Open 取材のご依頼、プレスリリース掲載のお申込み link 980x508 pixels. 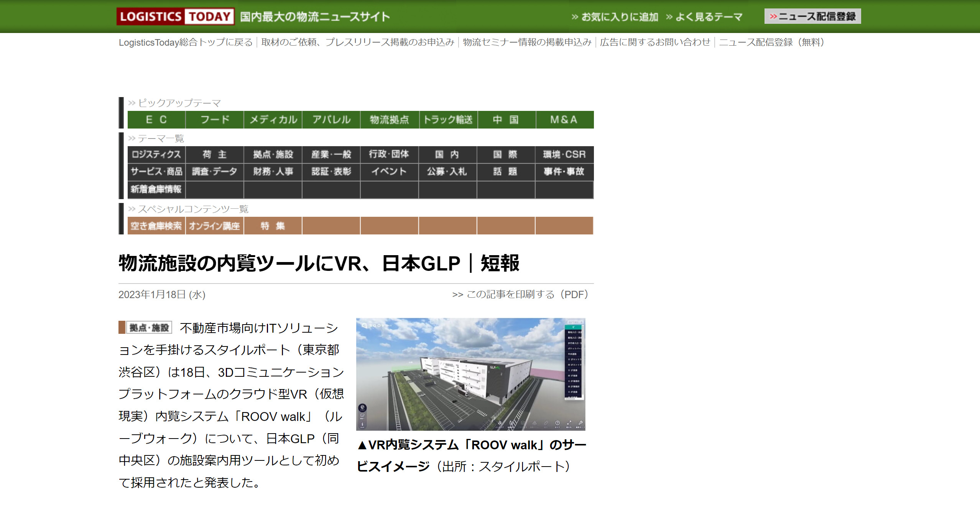pos(358,42)
